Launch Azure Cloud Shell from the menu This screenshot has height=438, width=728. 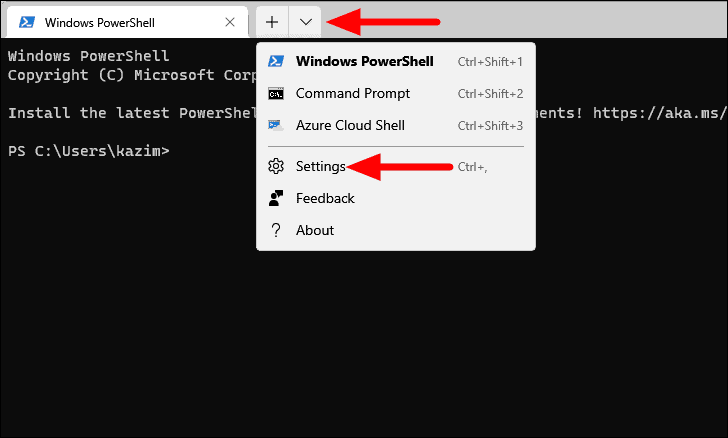396,125
